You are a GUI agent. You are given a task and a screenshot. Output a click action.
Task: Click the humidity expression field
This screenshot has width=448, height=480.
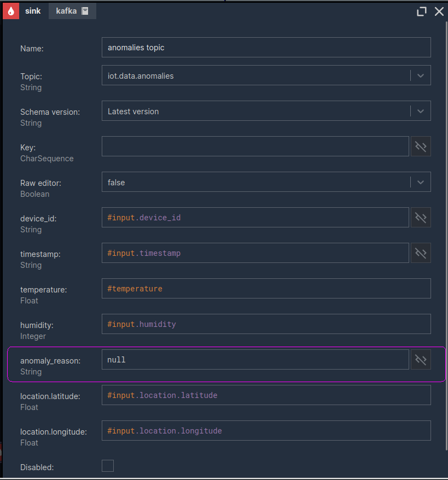tap(266, 324)
